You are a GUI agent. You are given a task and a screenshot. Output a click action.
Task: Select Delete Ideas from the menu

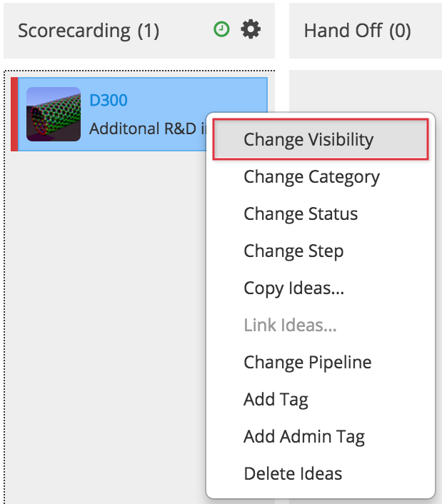[x=293, y=473]
